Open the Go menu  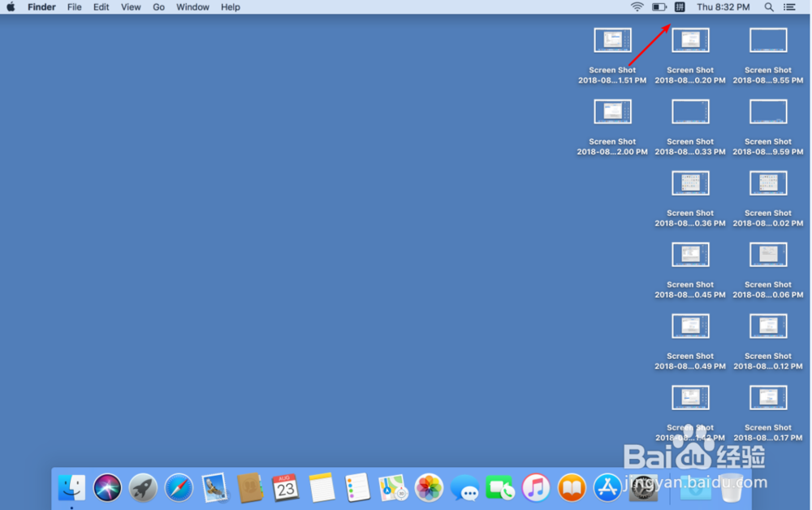pyautogui.click(x=158, y=6)
